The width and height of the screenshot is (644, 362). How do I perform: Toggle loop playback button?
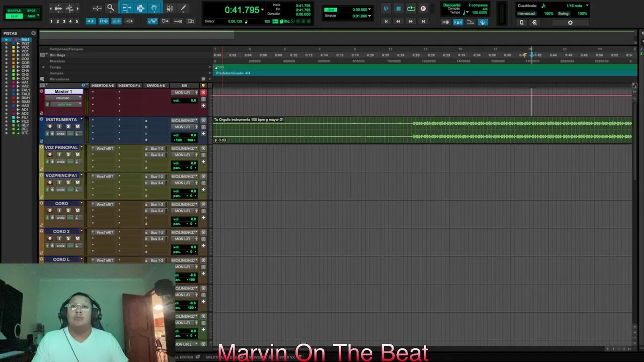[x=411, y=9]
